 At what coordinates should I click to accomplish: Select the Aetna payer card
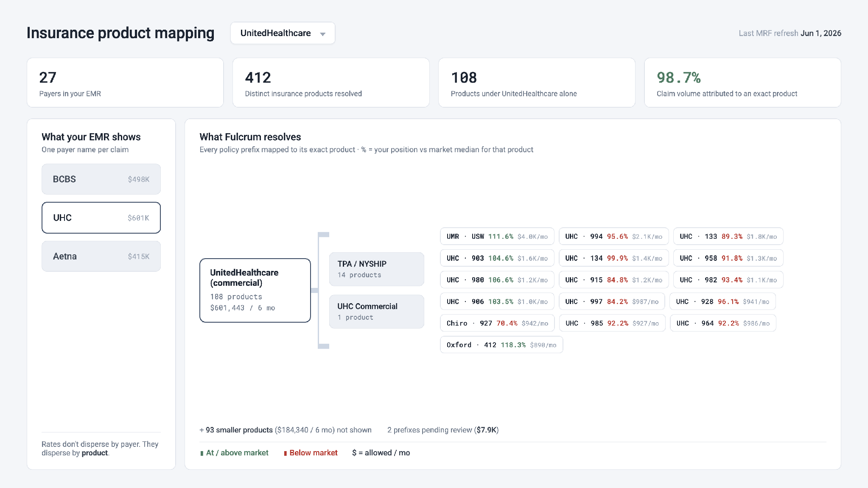coord(101,256)
